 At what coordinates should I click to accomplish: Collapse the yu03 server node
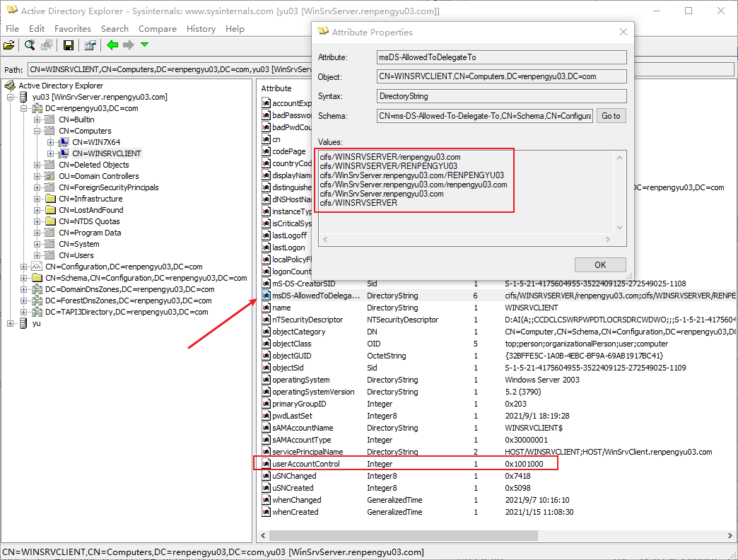click(x=11, y=97)
